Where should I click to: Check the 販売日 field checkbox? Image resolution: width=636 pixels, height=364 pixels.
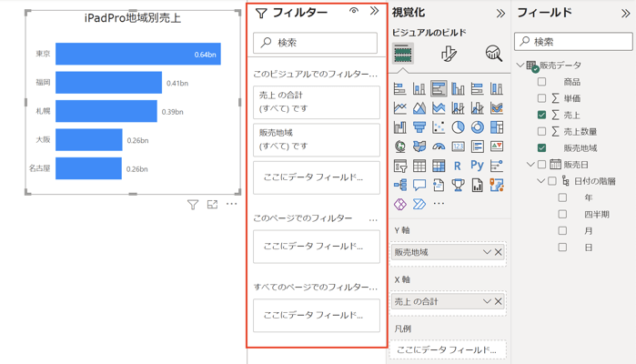(541, 165)
